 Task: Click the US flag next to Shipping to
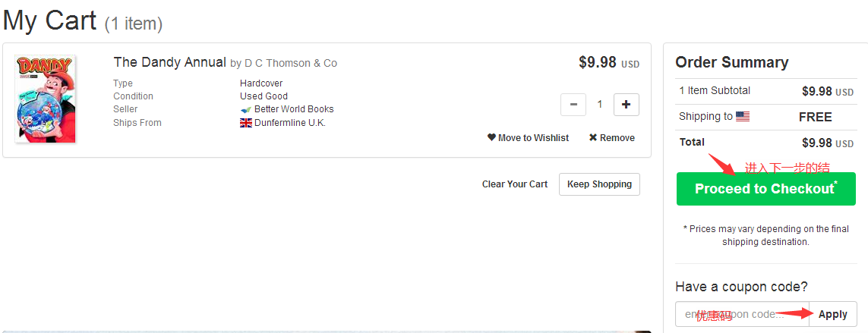743,117
